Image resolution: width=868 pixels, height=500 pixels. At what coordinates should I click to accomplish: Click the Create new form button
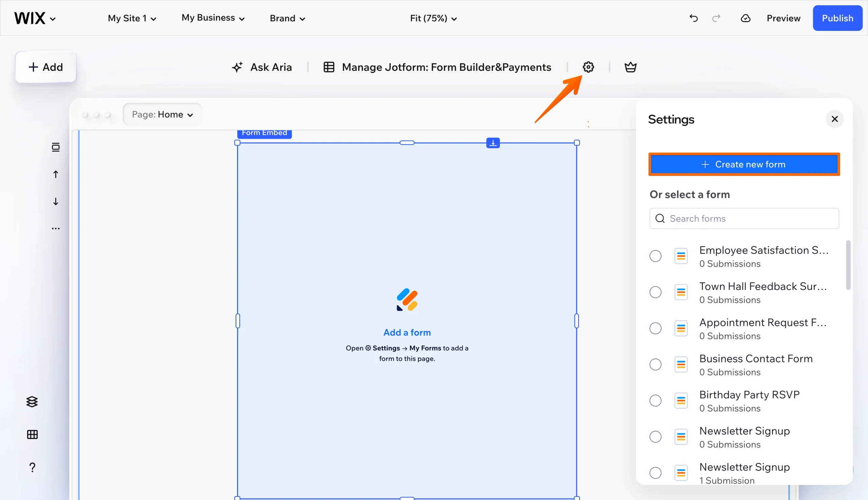[x=744, y=164]
